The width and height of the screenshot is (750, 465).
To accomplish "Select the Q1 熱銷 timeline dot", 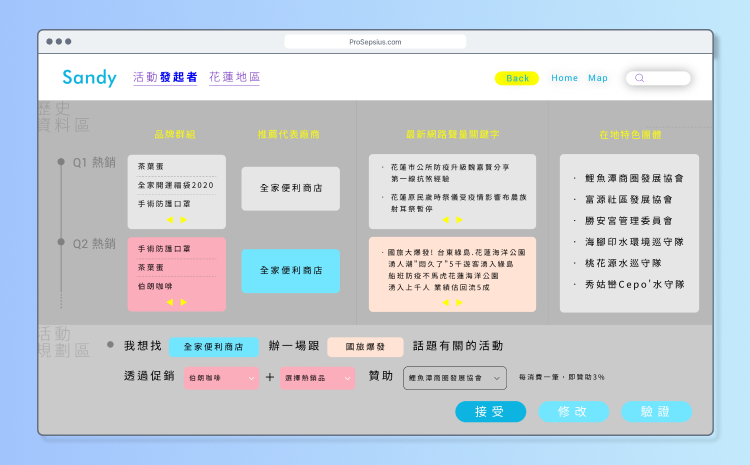I will [x=61, y=161].
